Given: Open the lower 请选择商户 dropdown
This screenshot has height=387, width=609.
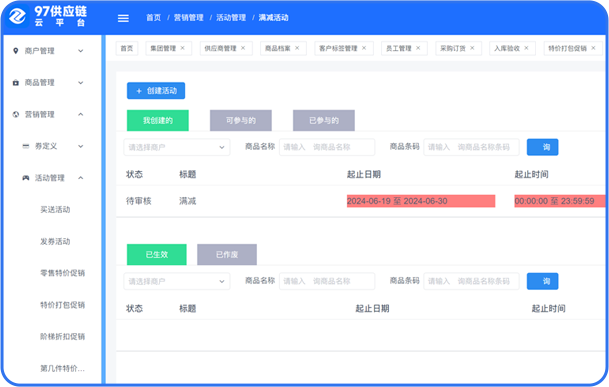Looking at the screenshot, I should click(177, 281).
